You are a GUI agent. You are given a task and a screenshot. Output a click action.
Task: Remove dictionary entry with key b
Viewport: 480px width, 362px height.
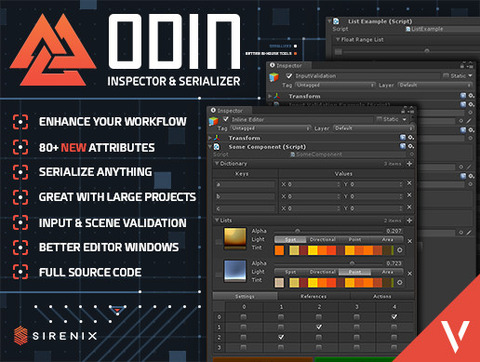coord(409,195)
